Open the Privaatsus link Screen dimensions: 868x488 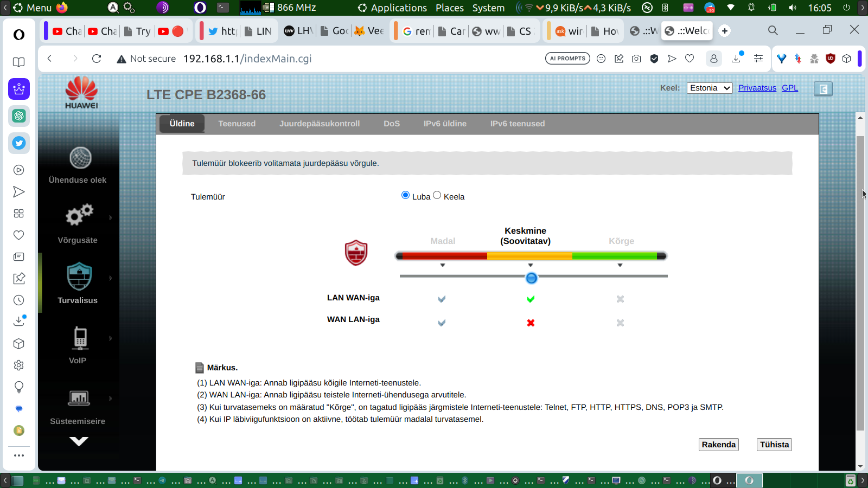pyautogui.click(x=757, y=88)
